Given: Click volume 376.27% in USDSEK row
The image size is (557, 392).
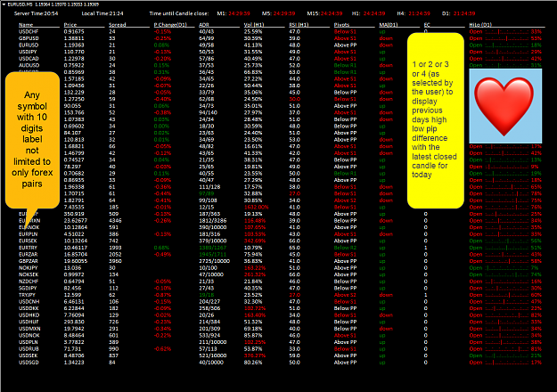Looking at the screenshot, I should (255, 355).
